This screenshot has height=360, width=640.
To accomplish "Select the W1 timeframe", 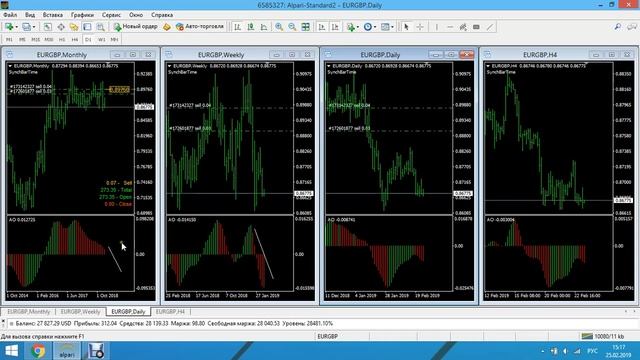I will [x=101, y=40].
